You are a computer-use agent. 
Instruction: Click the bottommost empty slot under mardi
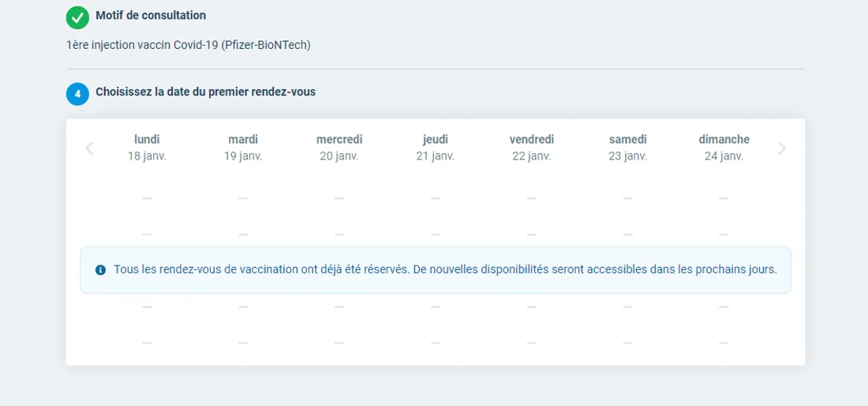[243, 343]
